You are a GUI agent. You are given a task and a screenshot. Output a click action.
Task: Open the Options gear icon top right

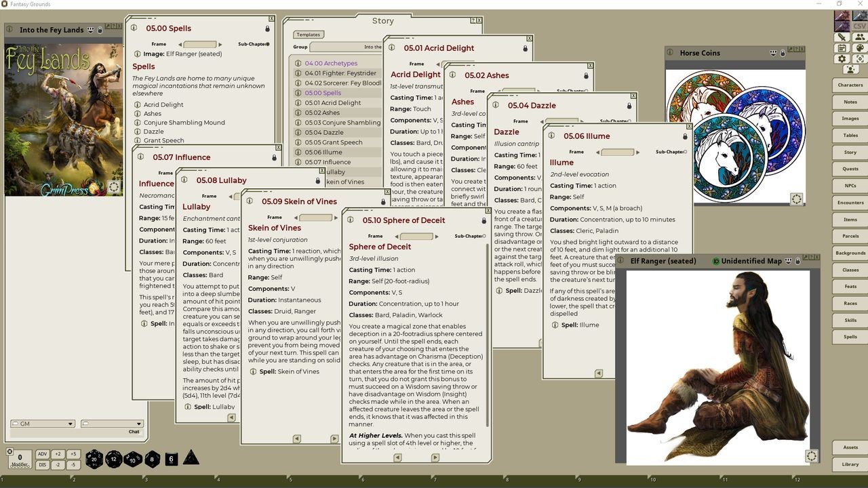(x=842, y=58)
